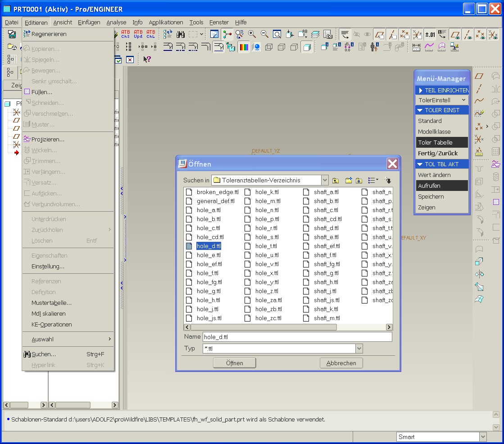Toggle the orient mode icon
The image size is (504, 444).
point(240,34)
